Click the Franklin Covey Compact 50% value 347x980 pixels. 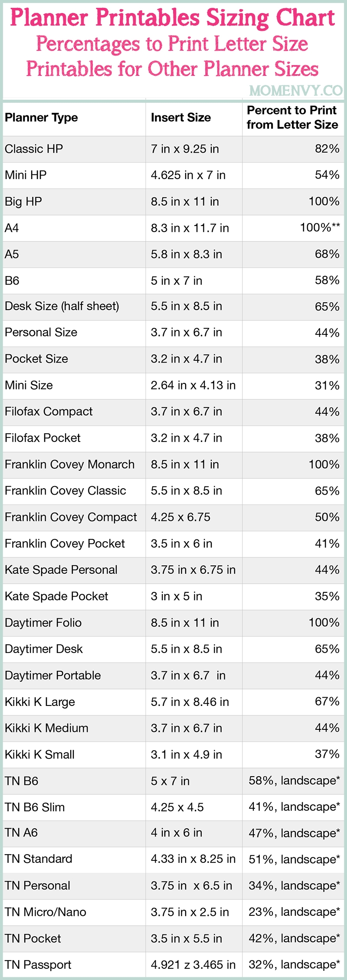327,517
